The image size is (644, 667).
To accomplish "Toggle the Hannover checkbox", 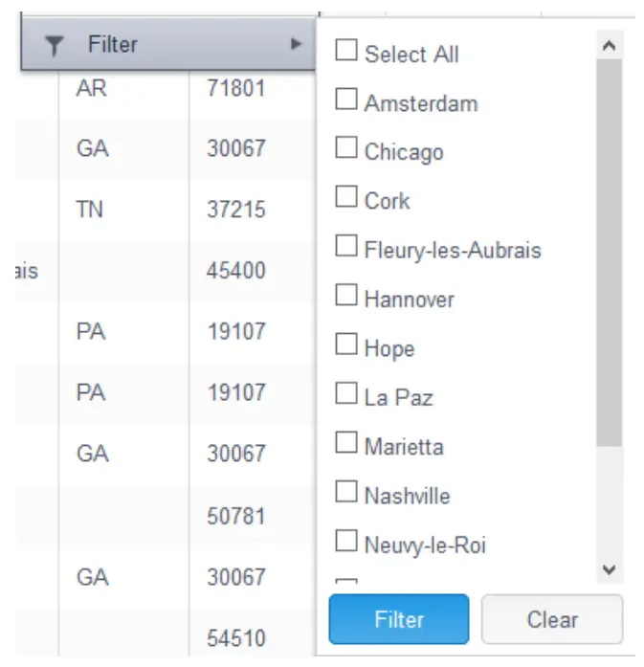I will pyautogui.click(x=345, y=297).
